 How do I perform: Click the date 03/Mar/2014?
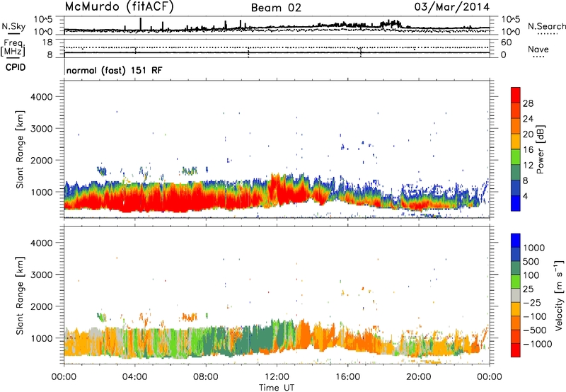(452, 7)
